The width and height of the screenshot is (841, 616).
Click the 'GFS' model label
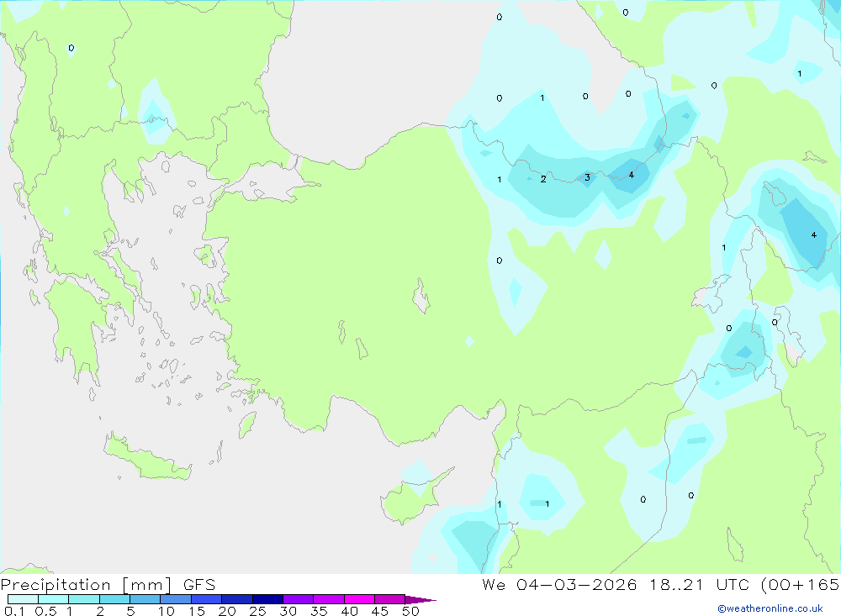199,585
